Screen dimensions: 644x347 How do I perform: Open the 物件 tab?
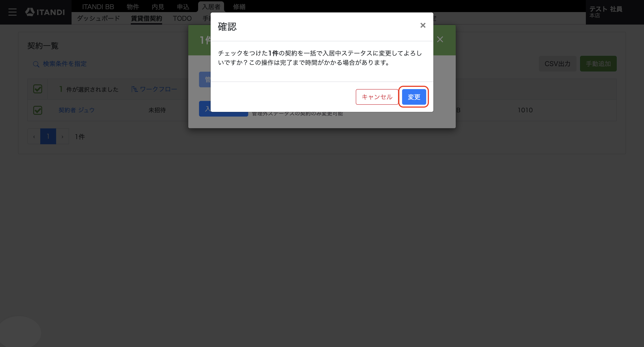click(133, 7)
